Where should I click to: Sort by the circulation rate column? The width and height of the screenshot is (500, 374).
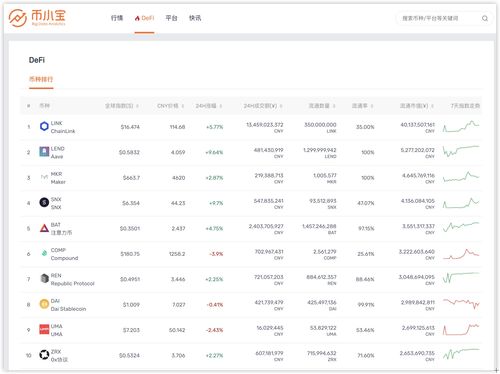click(363, 106)
